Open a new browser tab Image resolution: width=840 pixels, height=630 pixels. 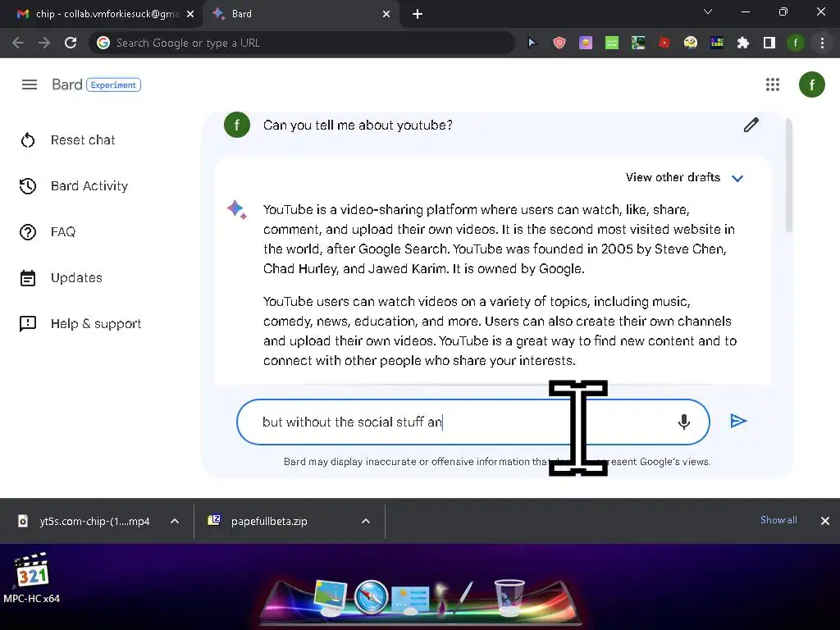(418, 14)
